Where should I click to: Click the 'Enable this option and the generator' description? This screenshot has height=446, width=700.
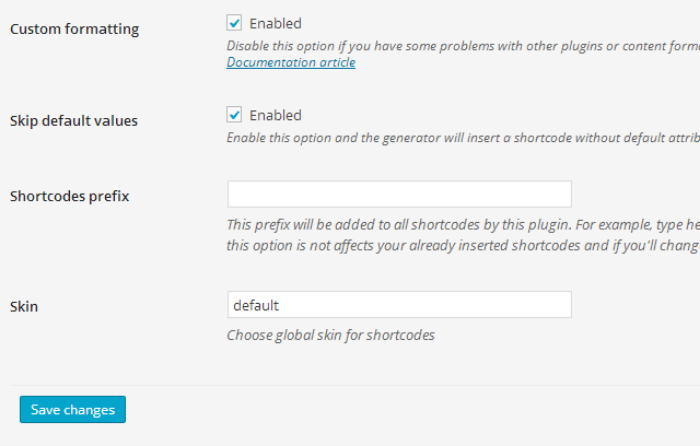point(463,138)
